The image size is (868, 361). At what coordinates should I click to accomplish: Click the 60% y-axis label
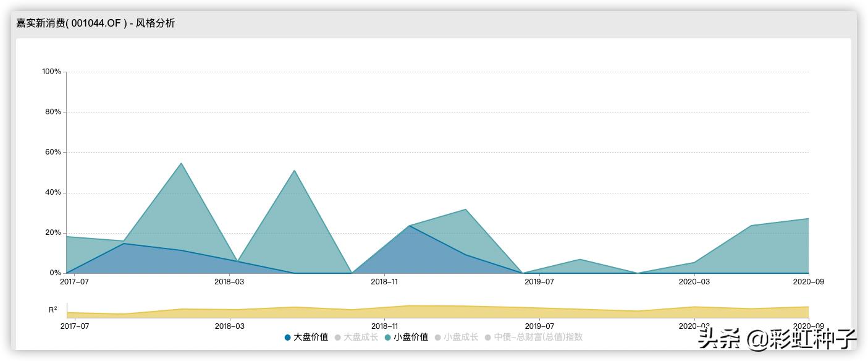(53, 152)
